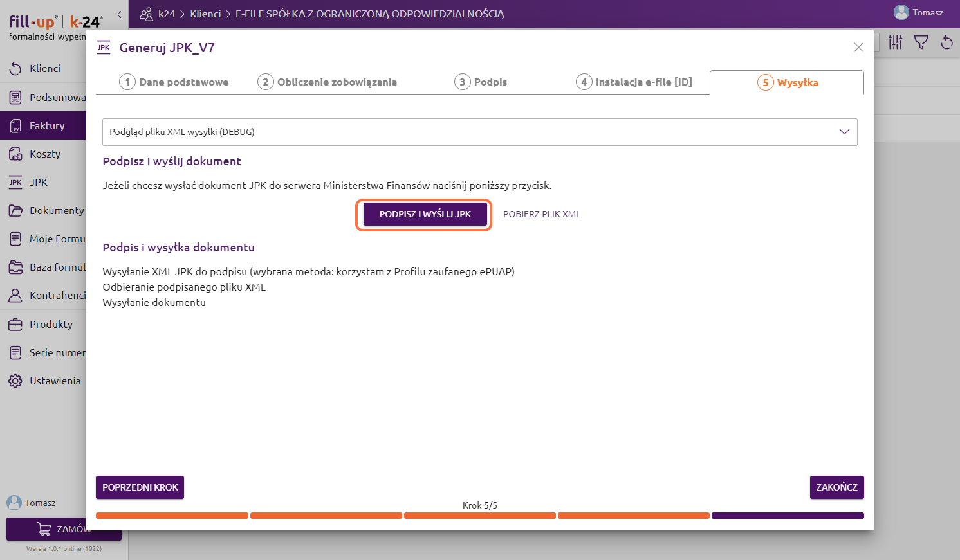The height and width of the screenshot is (560, 960).
Task: Open Ustawienia gear icon
Action: pyautogui.click(x=15, y=381)
